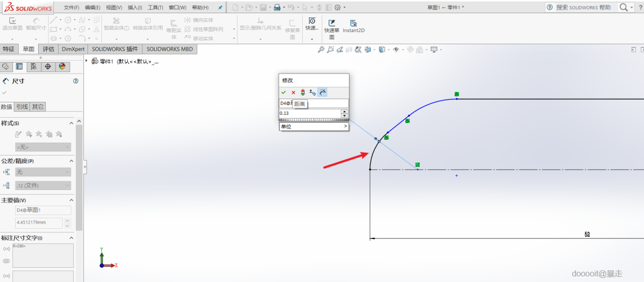The height and width of the screenshot is (282, 644).
Task: Expand the 单位 units submenu
Action: (314, 127)
